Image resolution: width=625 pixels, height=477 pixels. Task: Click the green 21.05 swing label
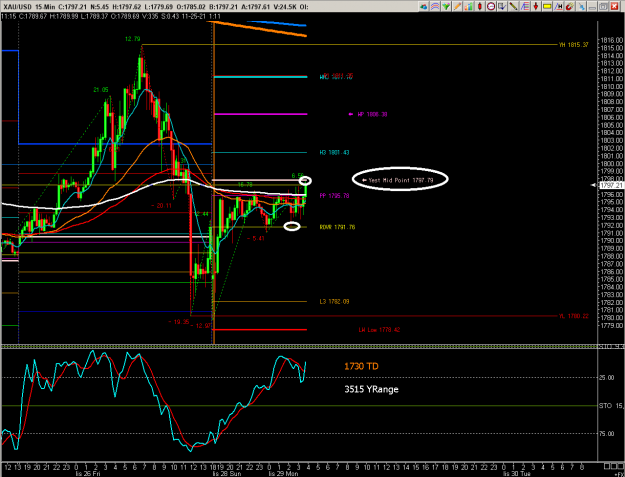[x=101, y=90]
